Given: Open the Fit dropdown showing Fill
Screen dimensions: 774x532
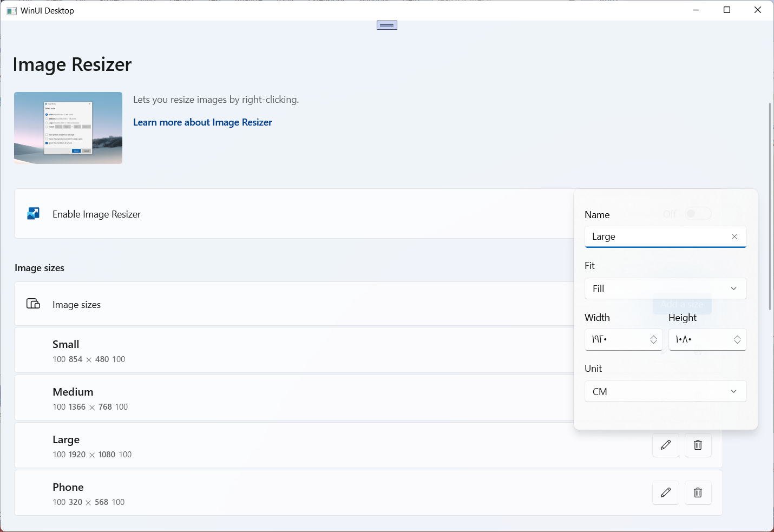Looking at the screenshot, I should [x=665, y=288].
